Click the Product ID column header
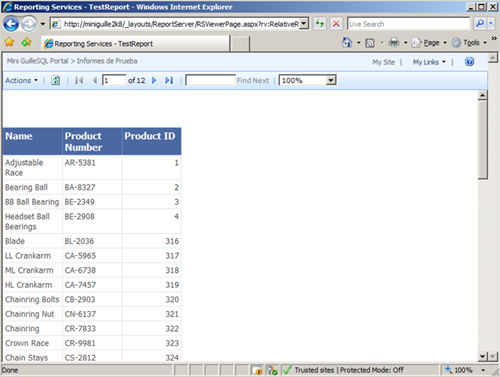Viewport: 500px width, 377px height. click(x=152, y=141)
